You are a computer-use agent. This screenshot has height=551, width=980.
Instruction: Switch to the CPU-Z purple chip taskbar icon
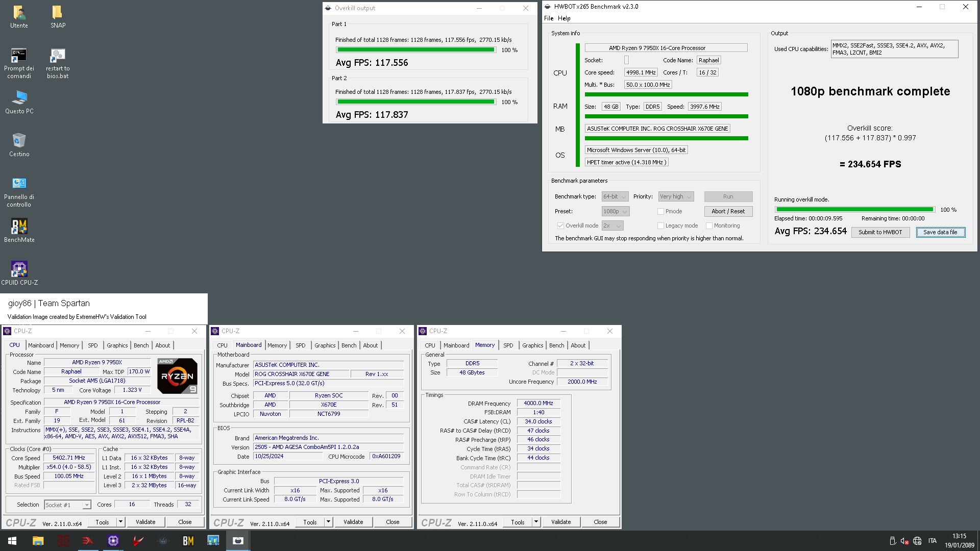113,541
